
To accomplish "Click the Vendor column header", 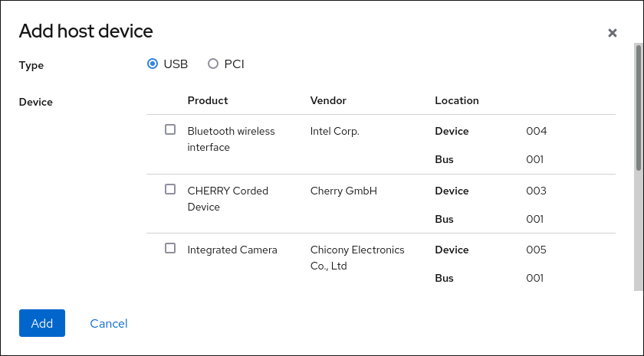I will [328, 100].
